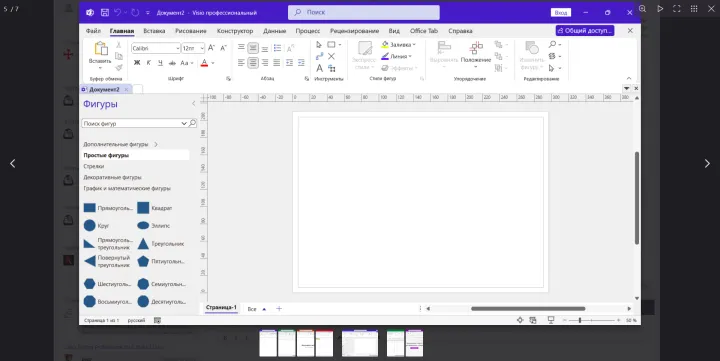Switch to the Вставка ribbon tab
Screen dimensions: 720x361
coord(154,31)
